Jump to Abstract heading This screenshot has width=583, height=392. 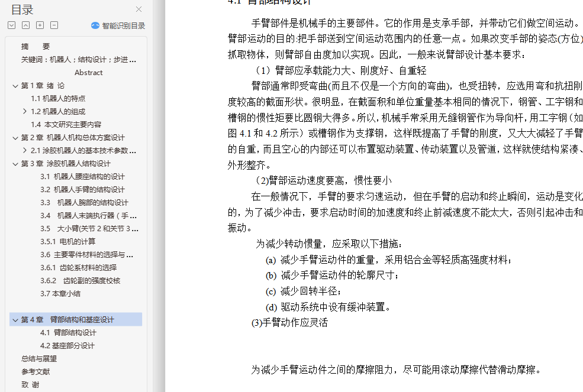coord(89,73)
